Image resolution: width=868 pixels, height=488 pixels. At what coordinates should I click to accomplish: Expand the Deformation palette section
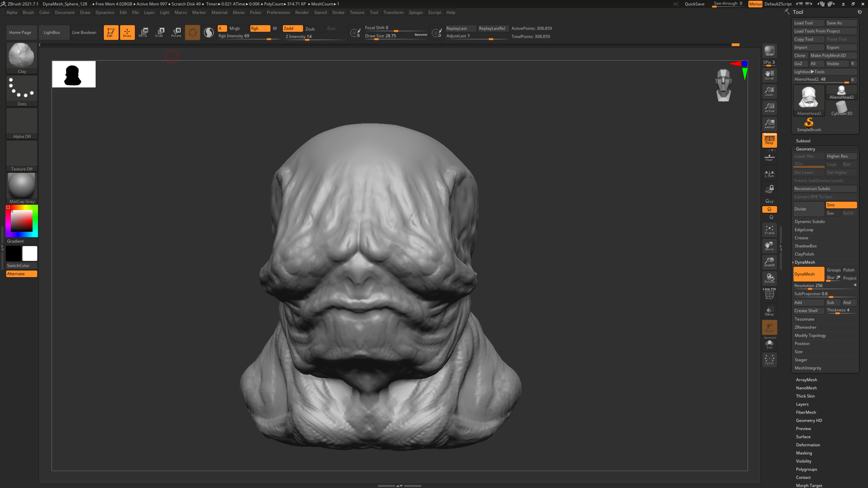pyautogui.click(x=808, y=445)
